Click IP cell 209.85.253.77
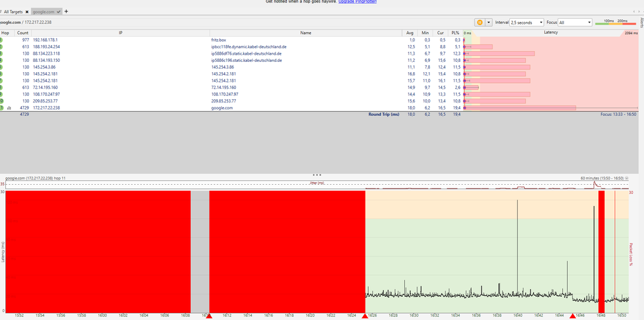 (x=46, y=101)
